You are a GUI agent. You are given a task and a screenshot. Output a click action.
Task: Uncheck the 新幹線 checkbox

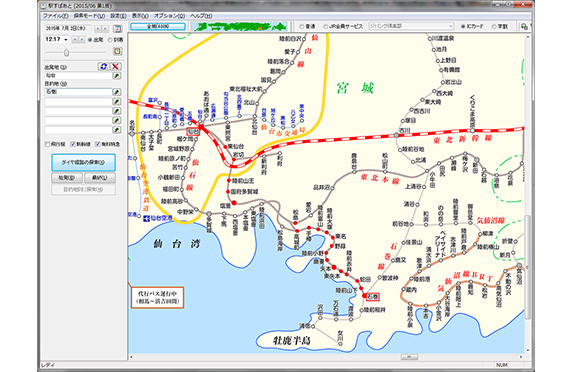[73, 144]
